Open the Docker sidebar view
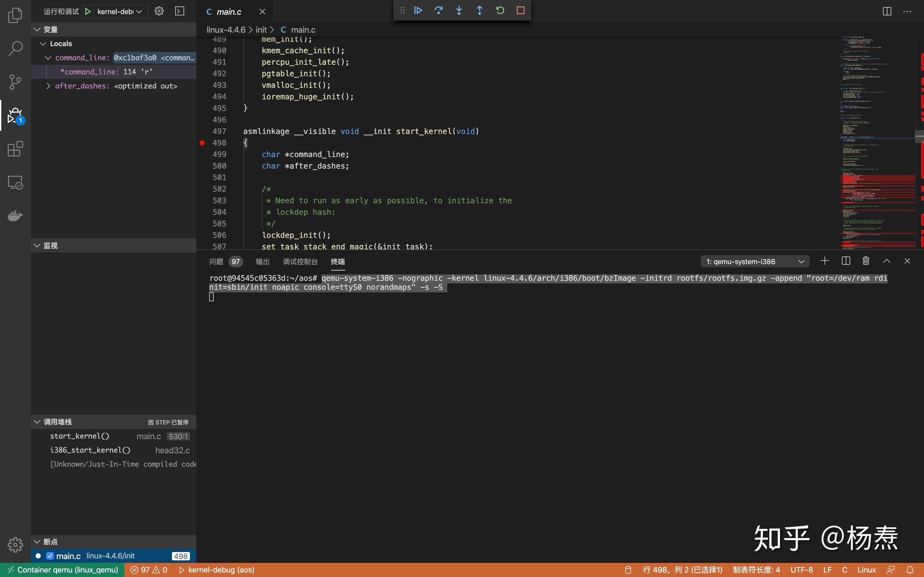The height and width of the screenshot is (577, 924). tap(15, 216)
